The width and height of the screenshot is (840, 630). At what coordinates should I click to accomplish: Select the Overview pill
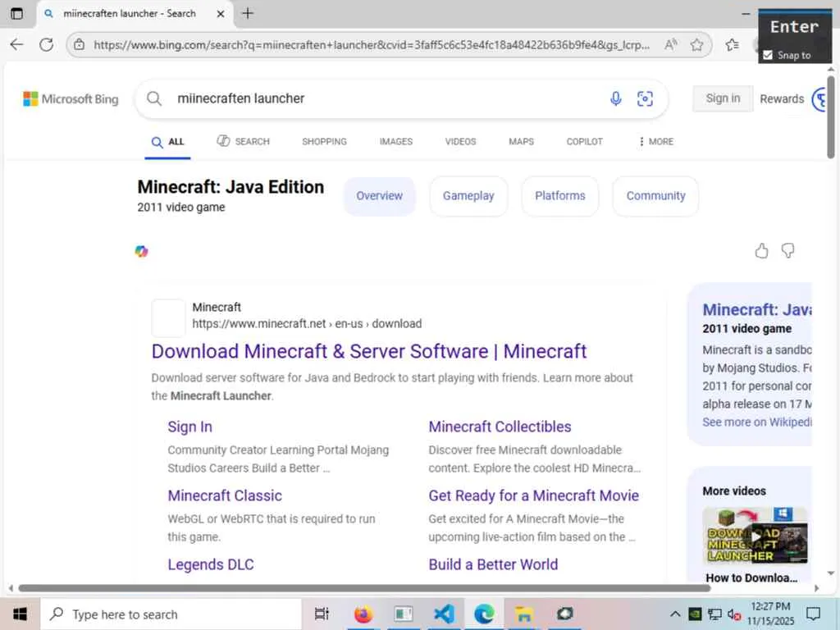pyautogui.click(x=379, y=196)
